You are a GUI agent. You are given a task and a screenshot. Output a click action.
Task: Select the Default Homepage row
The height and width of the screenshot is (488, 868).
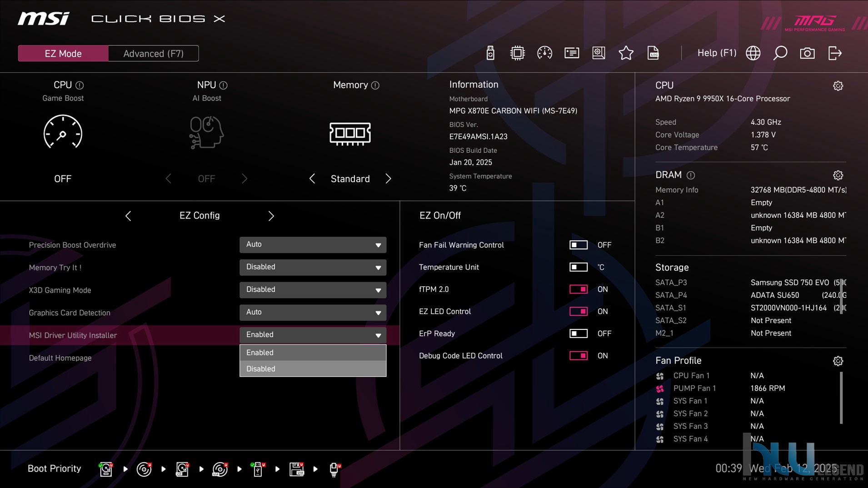(200, 358)
